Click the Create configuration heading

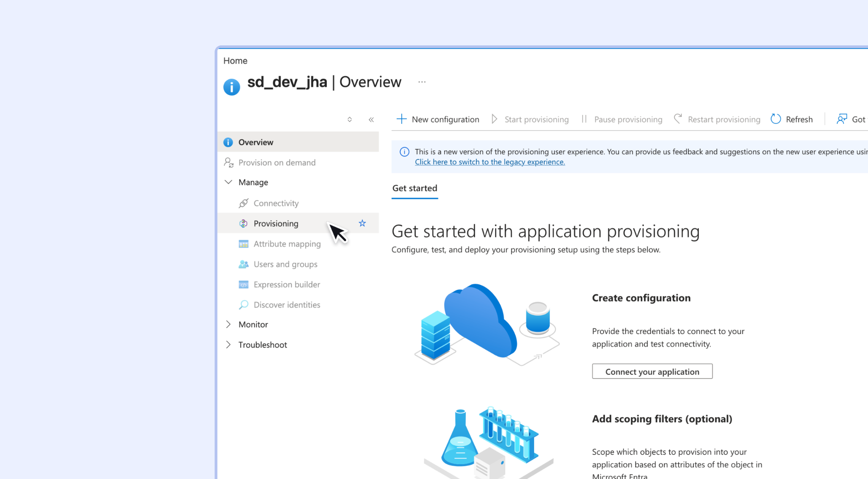pyautogui.click(x=641, y=298)
